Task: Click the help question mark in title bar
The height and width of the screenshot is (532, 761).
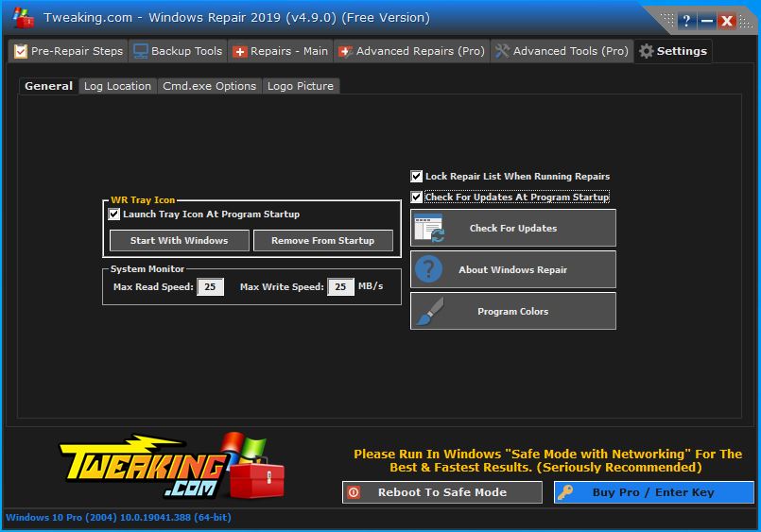Action: [x=686, y=21]
